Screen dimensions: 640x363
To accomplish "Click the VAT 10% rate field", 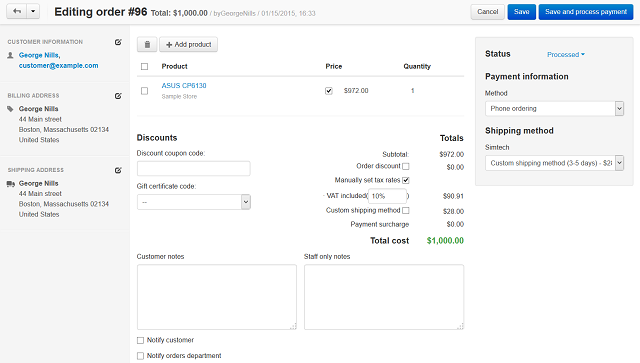I will [x=387, y=196].
